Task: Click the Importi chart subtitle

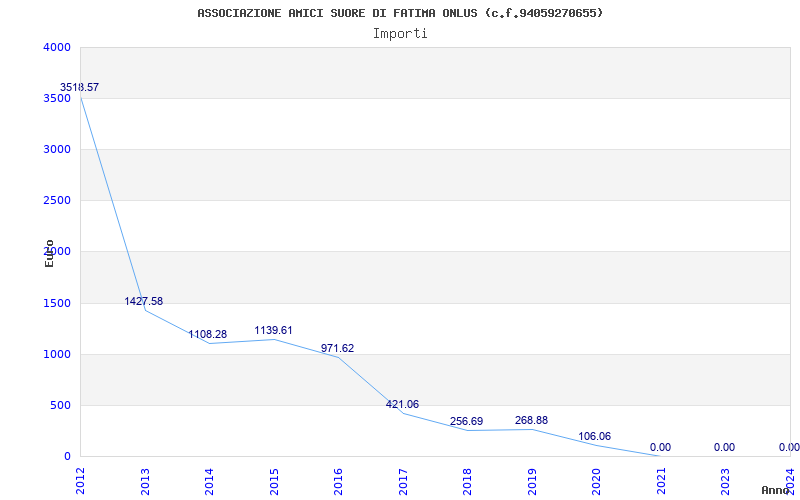Action: pyautogui.click(x=400, y=34)
